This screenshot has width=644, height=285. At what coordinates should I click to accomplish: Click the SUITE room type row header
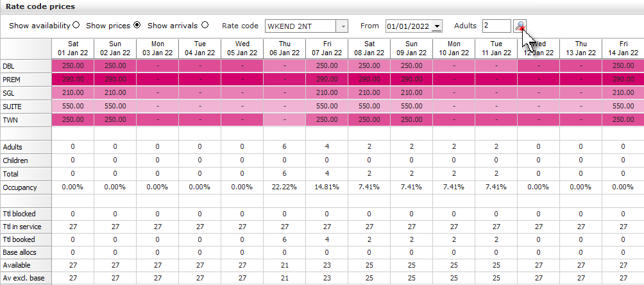pyautogui.click(x=26, y=107)
